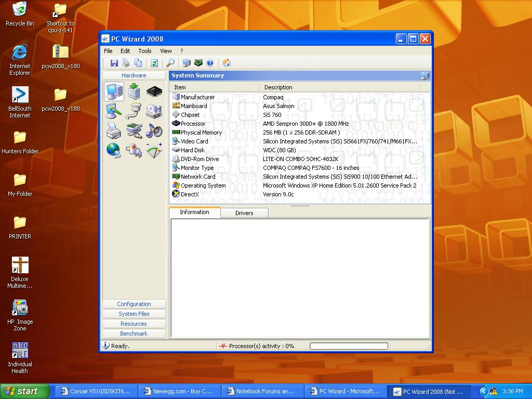Open the Internet Explorer desktop icon
The image size is (532, 399).
pyautogui.click(x=20, y=60)
